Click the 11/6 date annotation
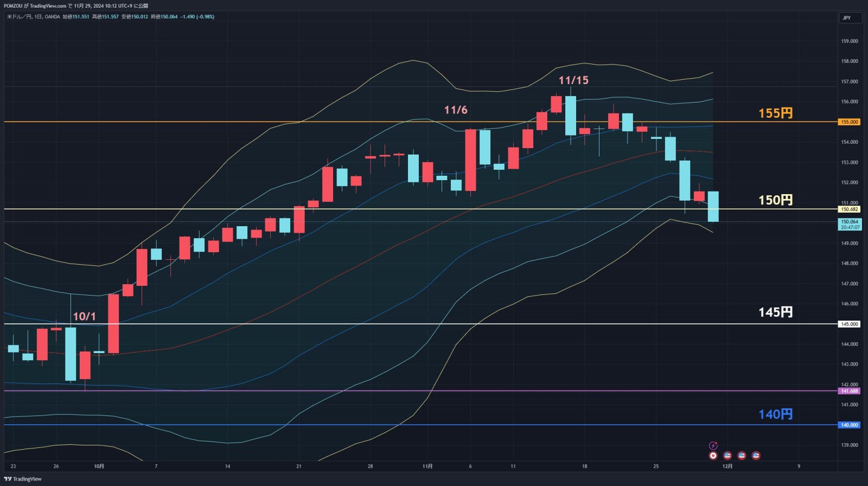 click(456, 110)
